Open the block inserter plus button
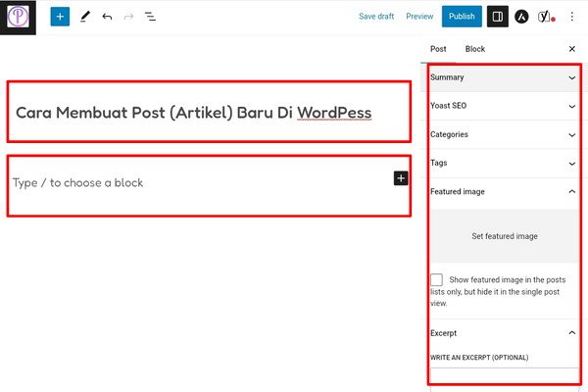The width and height of the screenshot is (588, 392). (x=60, y=17)
